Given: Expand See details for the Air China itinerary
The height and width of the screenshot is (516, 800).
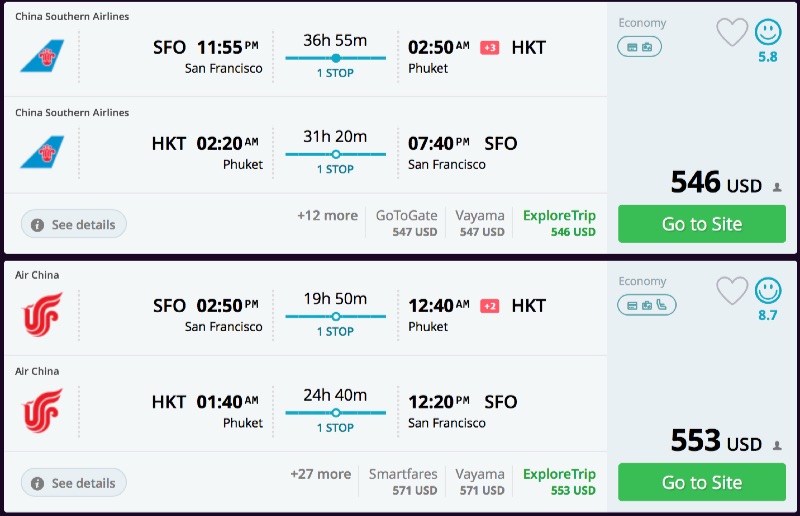Looking at the screenshot, I should point(74,483).
